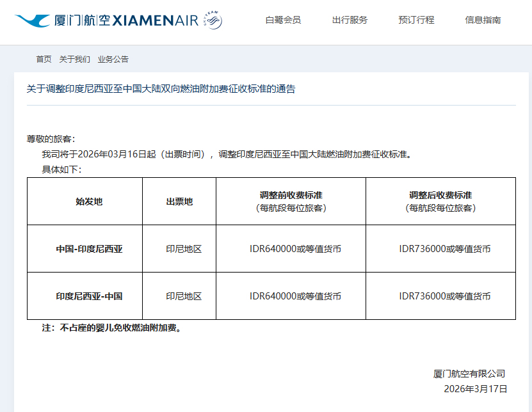Image resolution: width=532 pixels, height=412 pixels.
Task: Click the 中国-印度尼西亚 route cell
Action: [x=89, y=249]
